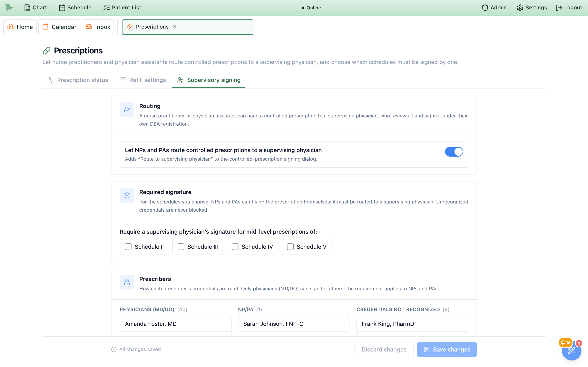This screenshot has height=367, width=588.
Task: Select Sarah Johnson, FNP-C prescriber entry
Action: 294,324
